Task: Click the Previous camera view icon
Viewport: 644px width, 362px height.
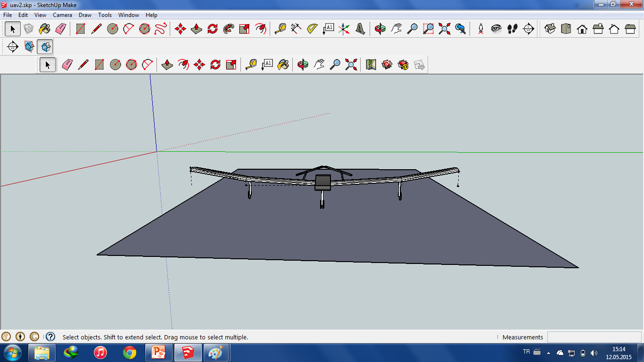Action: (461, 29)
